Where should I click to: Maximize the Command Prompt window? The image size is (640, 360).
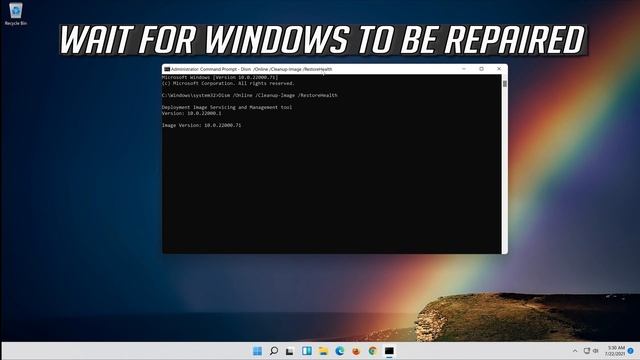tap(481, 69)
